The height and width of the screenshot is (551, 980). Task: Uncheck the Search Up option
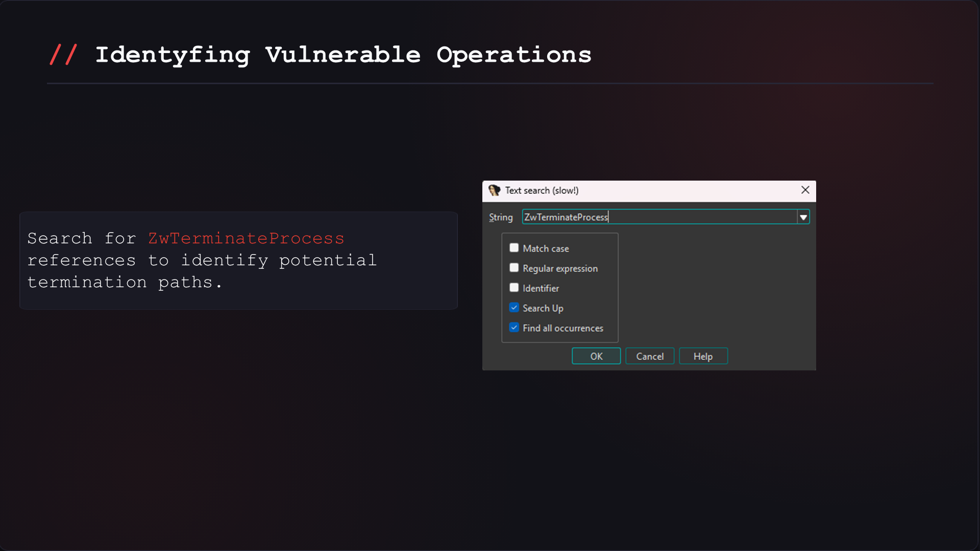tap(514, 308)
